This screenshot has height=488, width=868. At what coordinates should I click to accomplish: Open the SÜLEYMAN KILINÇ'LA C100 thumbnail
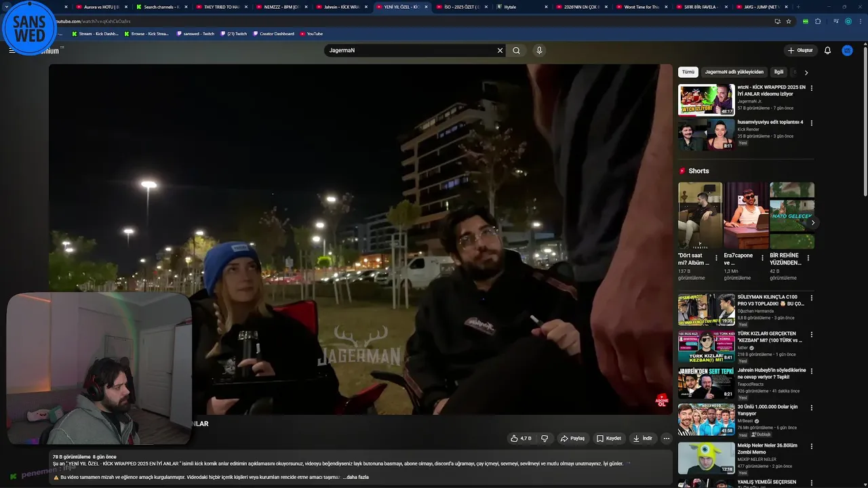tap(707, 310)
